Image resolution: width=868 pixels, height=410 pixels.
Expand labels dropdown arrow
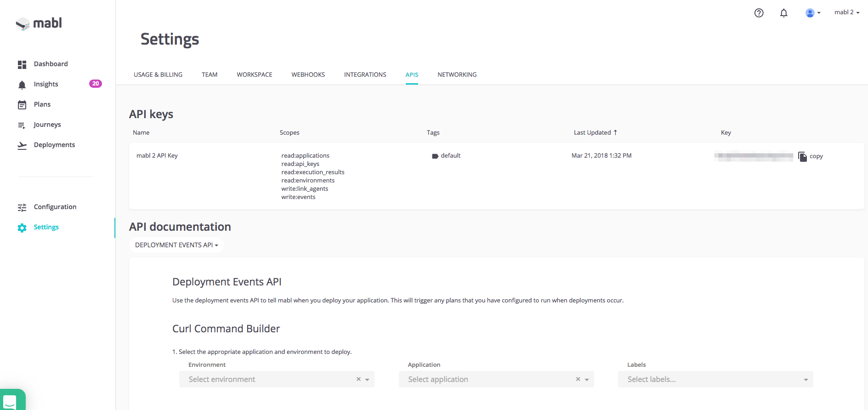[x=806, y=380]
